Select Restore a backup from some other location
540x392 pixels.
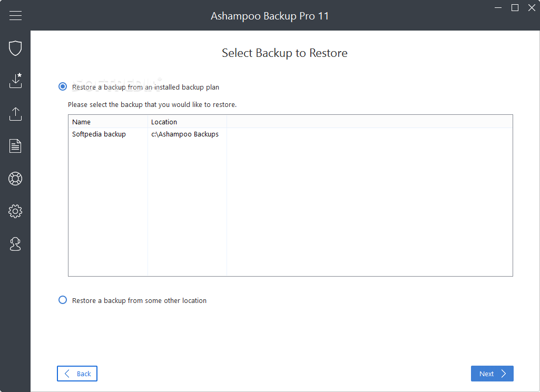tap(63, 300)
